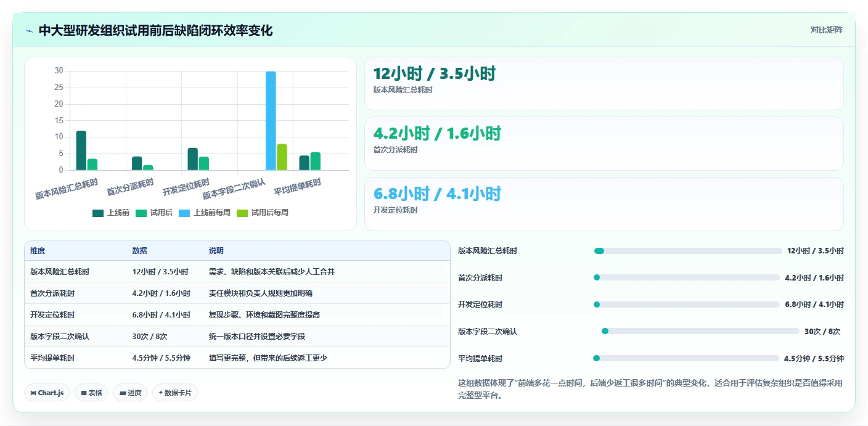
Task: Click the 6.8小时 / 4.1小时 data card
Action: coord(604,203)
